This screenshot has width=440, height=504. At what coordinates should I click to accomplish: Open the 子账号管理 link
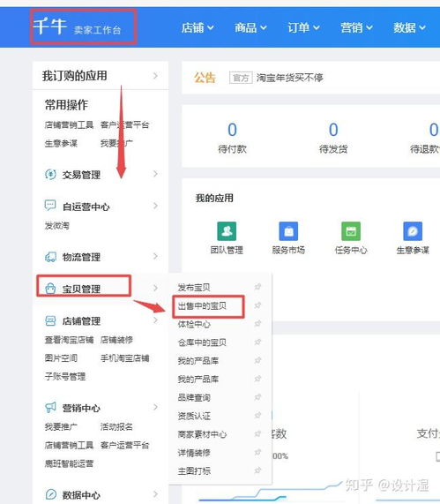(65, 376)
